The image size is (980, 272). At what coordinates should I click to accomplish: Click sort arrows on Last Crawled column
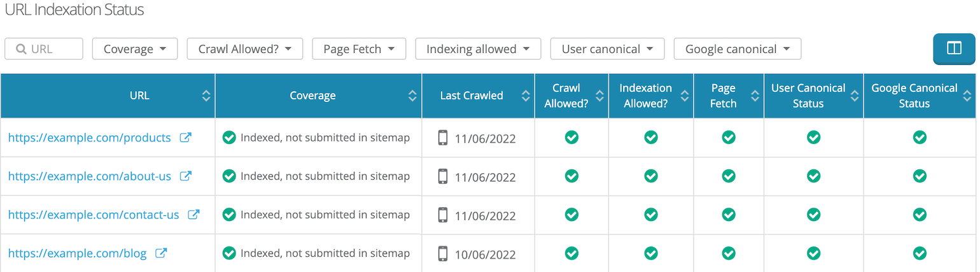pos(526,96)
